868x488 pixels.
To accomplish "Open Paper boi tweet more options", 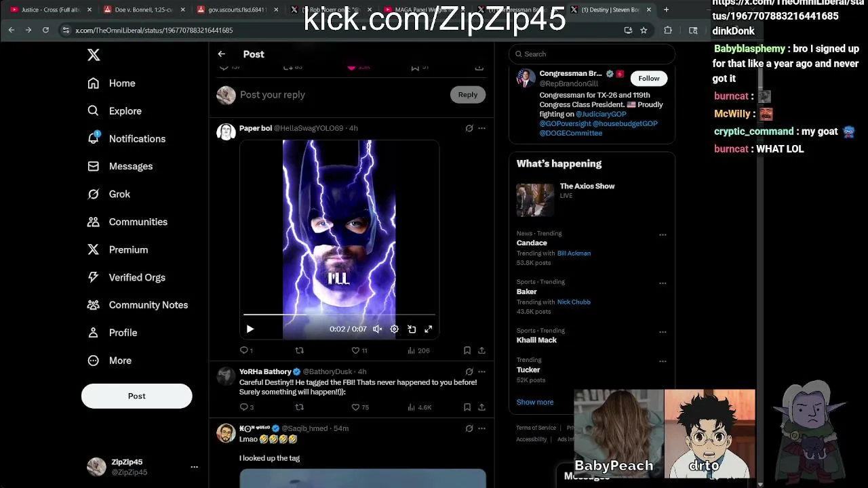I will coord(481,128).
